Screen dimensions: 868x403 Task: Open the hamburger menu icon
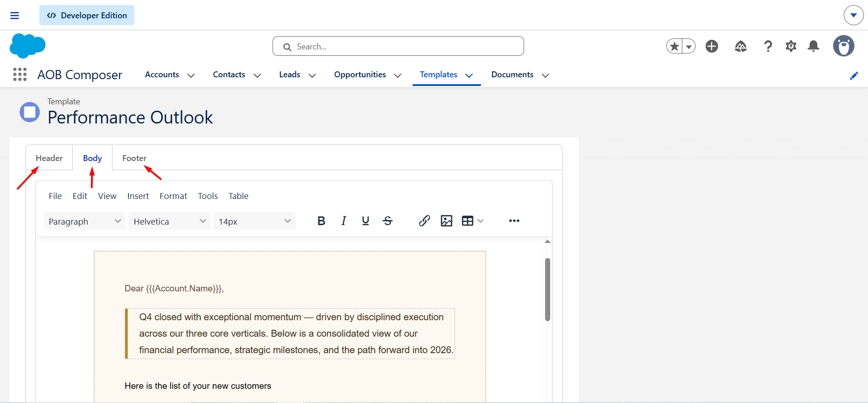[x=15, y=16]
